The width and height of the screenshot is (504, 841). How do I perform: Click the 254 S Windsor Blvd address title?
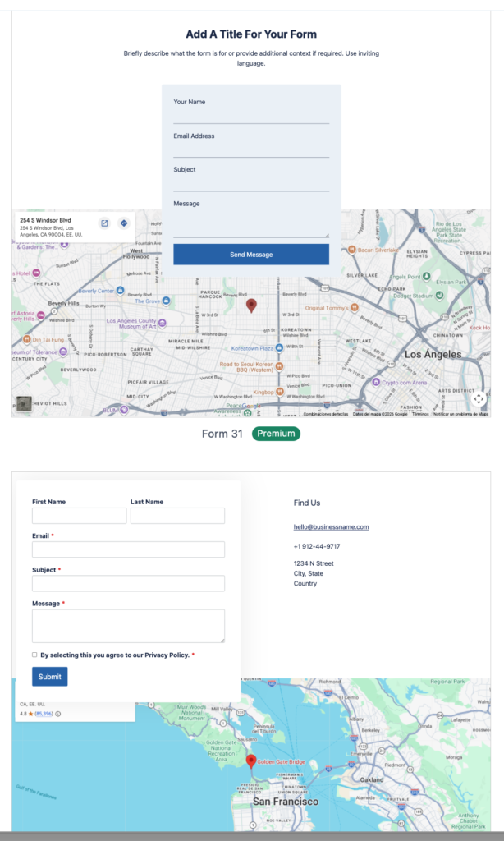pyautogui.click(x=45, y=220)
